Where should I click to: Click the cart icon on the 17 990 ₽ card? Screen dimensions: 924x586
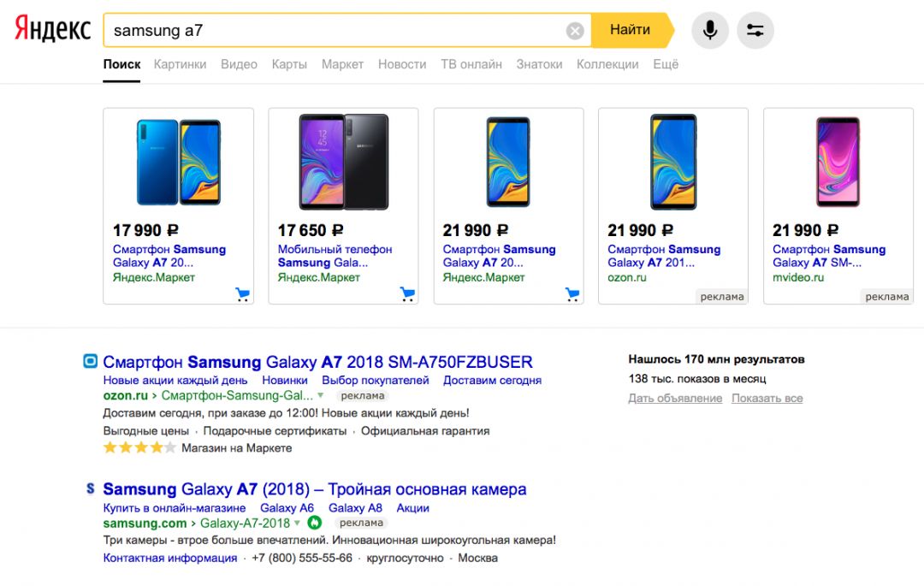pyautogui.click(x=243, y=294)
